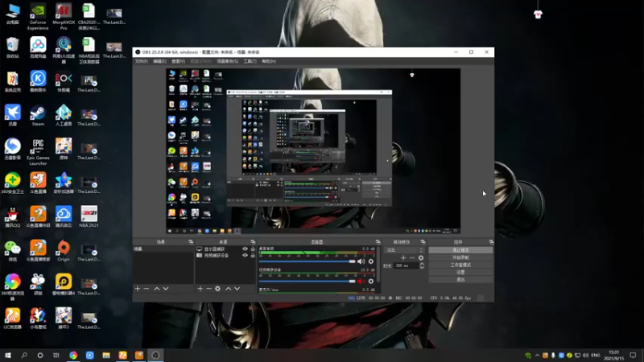
Task: Add a scene transition with the plus icon
Action: point(403,257)
